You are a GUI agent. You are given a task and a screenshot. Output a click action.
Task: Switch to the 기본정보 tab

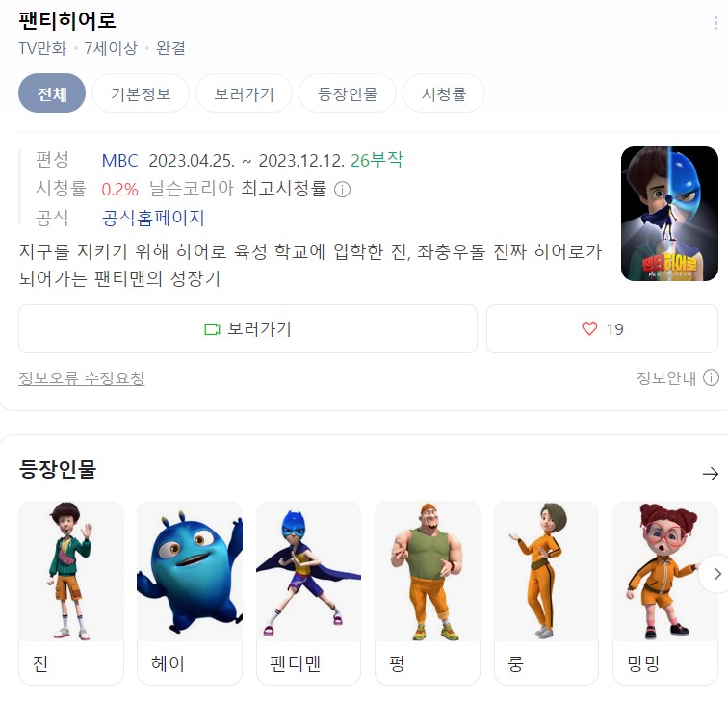(141, 93)
